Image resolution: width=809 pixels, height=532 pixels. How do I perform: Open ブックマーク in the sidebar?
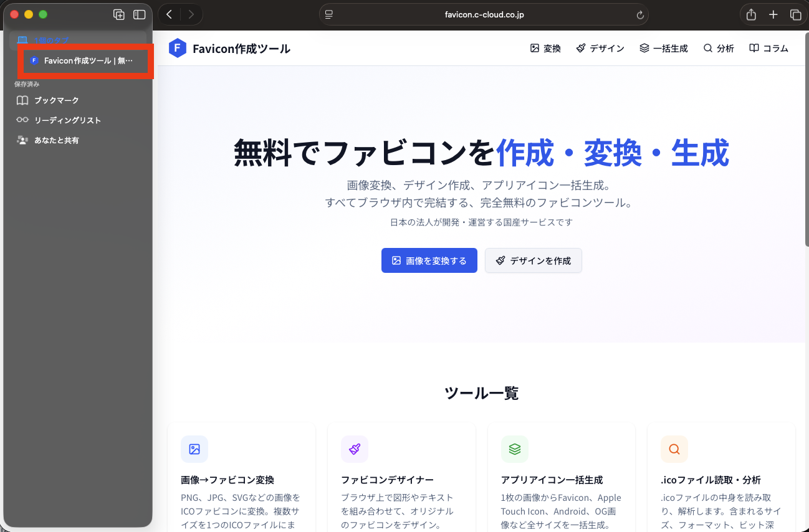point(56,100)
